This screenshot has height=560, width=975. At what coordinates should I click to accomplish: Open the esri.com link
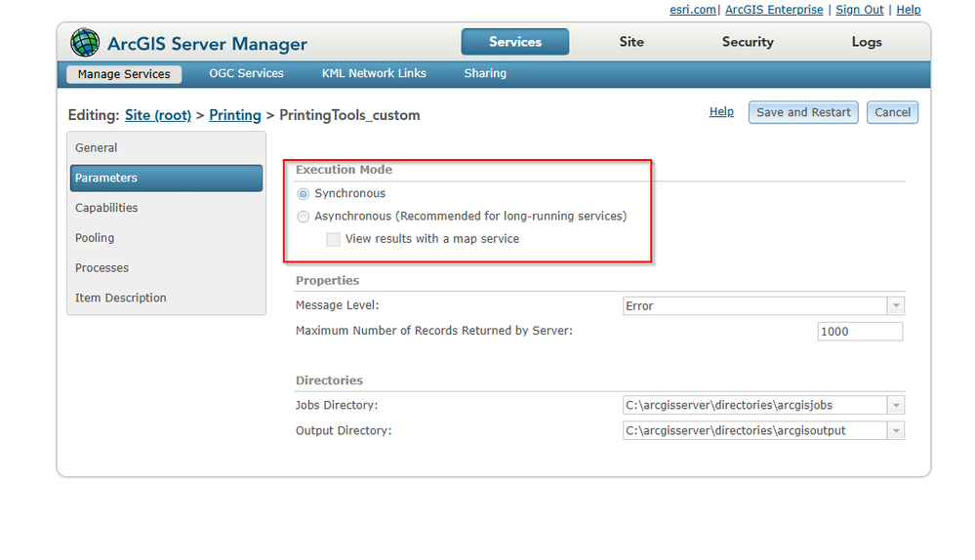(x=693, y=10)
